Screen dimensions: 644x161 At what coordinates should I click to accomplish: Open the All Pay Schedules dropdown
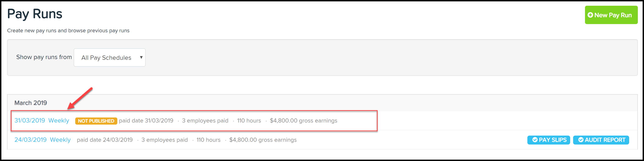coord(110,57)
